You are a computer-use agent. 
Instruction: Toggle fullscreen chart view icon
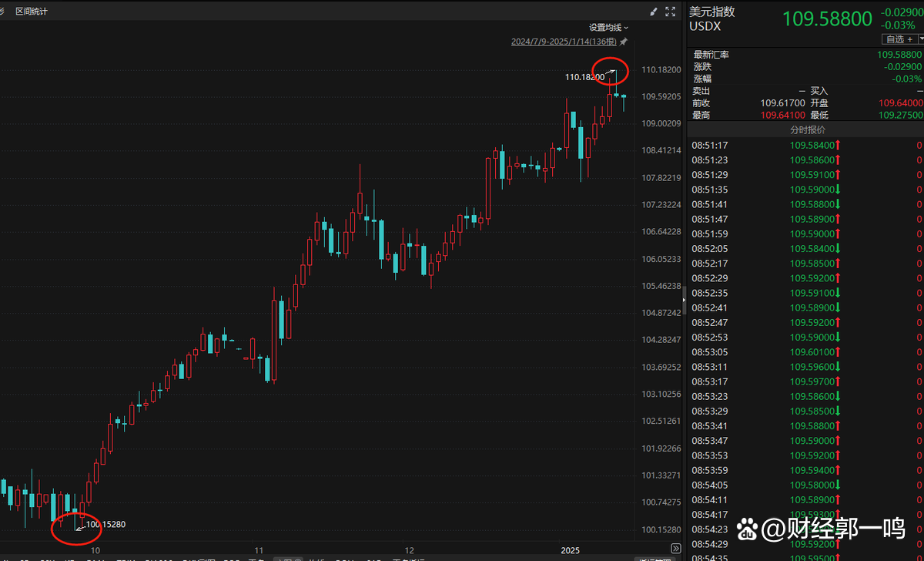[x=671, y=11]
